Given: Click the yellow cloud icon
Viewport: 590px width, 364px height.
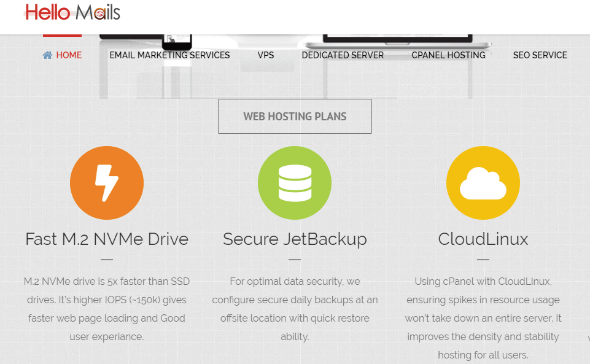Looking at the screenshot, I should click(483, 183).
